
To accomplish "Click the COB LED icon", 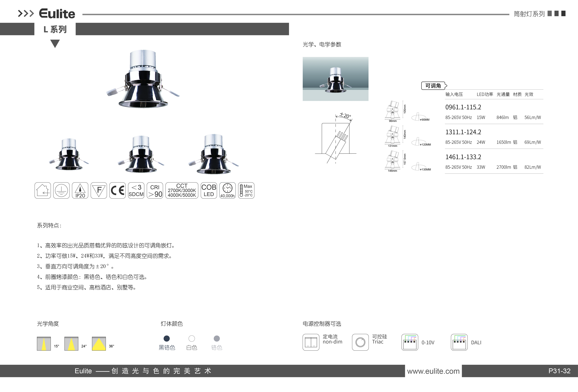I will click(x=209, y=190).
